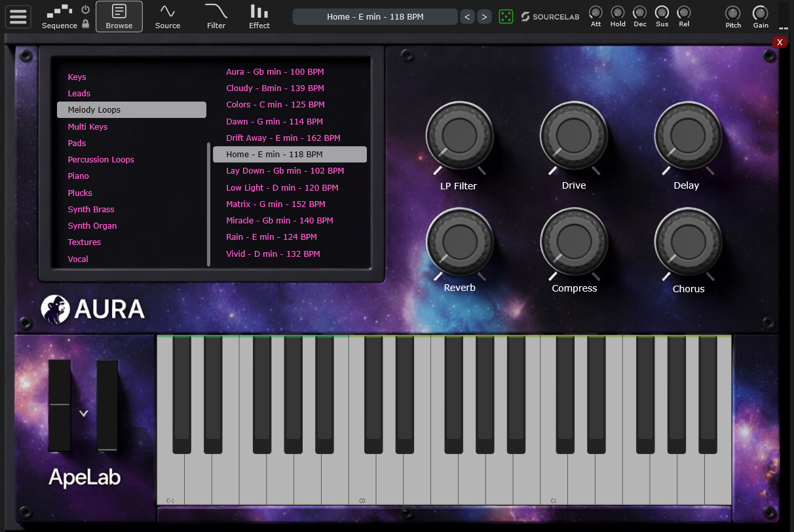
Task: Select the Pads category
Action: coord(77,143)
